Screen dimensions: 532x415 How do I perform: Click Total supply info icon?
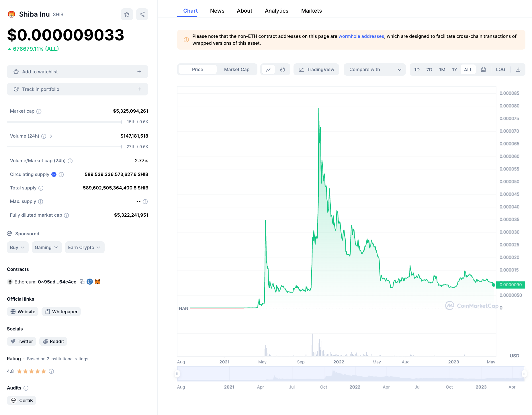41,188
